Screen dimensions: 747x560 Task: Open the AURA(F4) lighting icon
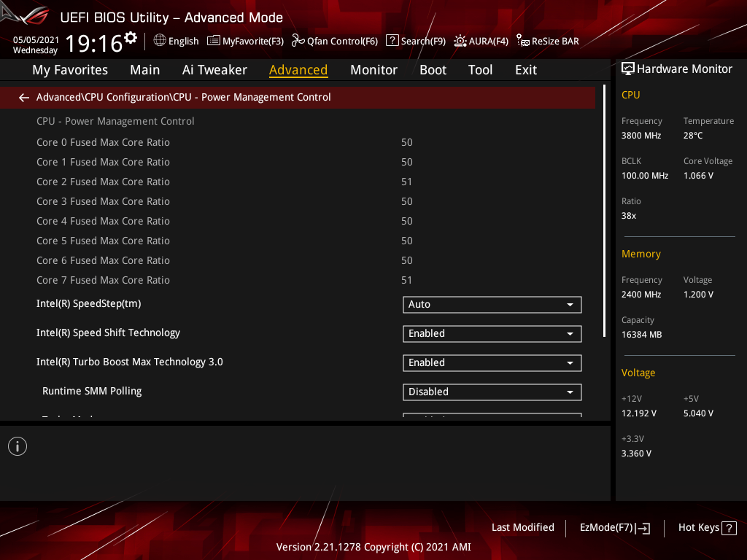pos(460,41)
